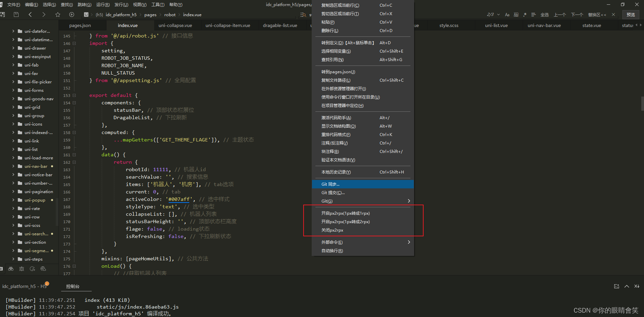
Task: Expand the uni-popup folder
Action: click(13, 200)
